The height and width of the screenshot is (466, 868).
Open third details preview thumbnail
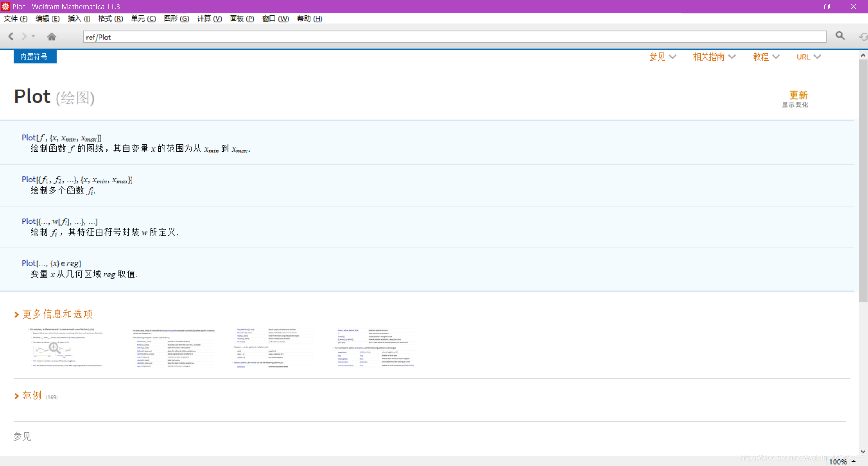pyautogui.click(x=274, y=347)
